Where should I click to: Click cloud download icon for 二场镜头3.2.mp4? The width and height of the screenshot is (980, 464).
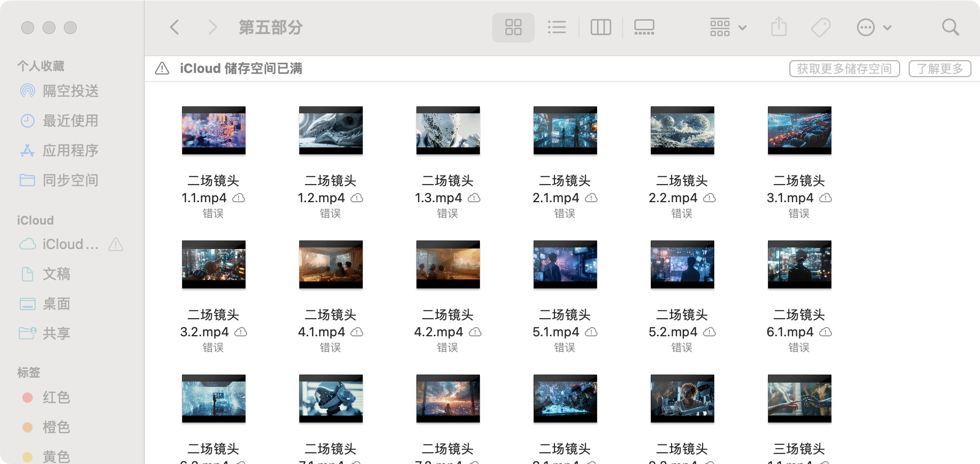(241, 332)
